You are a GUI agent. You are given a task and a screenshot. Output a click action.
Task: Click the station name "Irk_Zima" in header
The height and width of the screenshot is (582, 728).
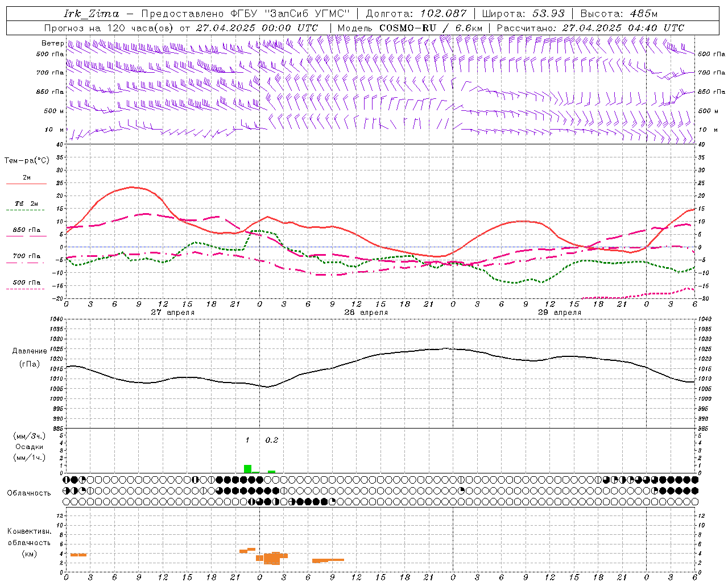coord(92,14)
